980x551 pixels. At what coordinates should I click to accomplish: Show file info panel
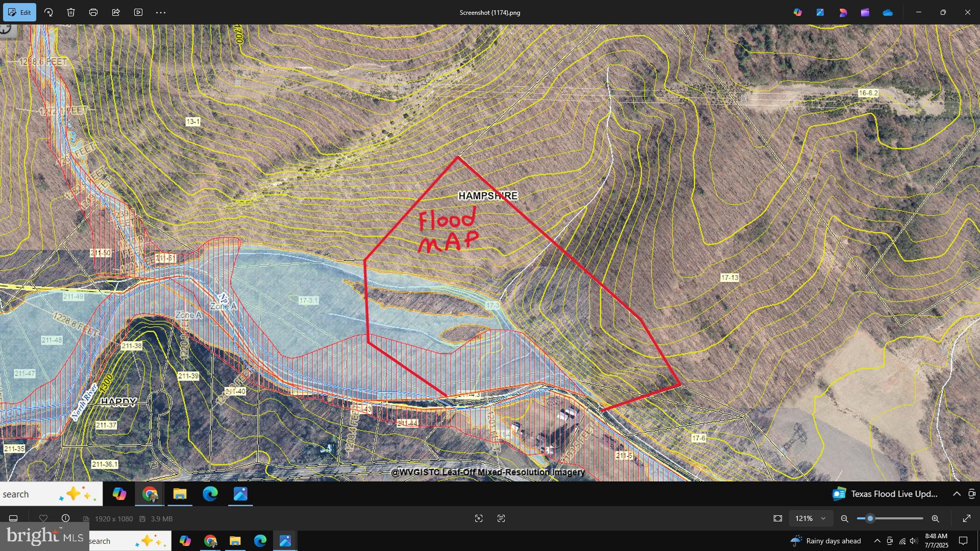pyautogui.click(x=66, y=518)
